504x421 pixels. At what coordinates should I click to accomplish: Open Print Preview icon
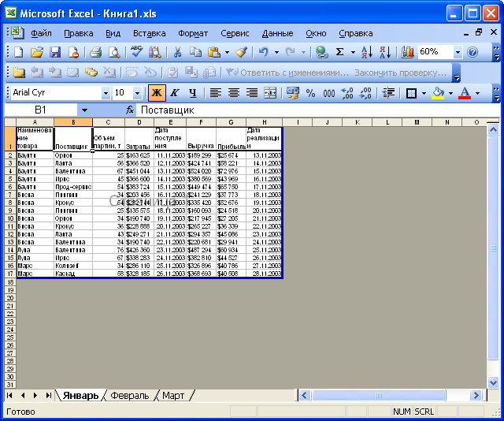pyautogui.click(x=114, y=52)
